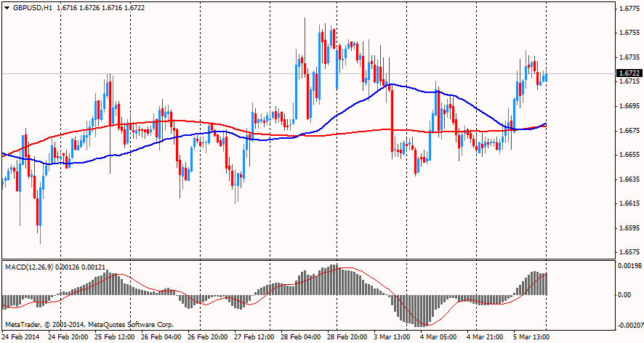Click the 1.6595 price scale label

pyautogui.click(x=629, y=228)
